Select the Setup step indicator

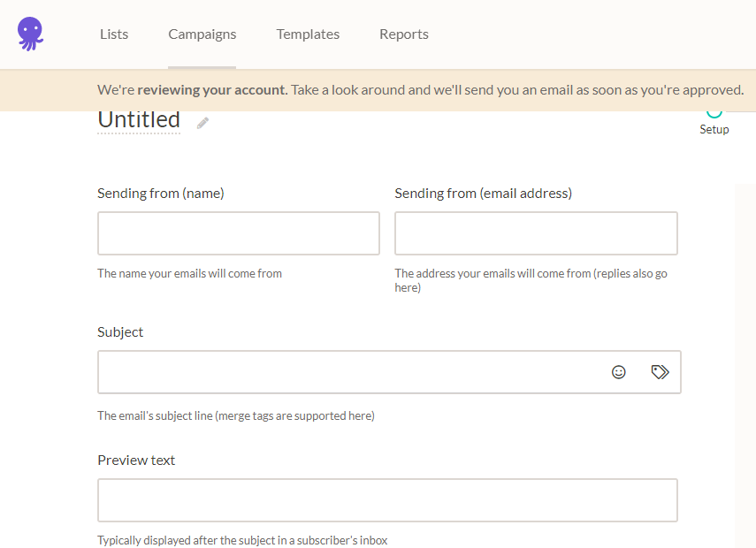coord(714,123)
